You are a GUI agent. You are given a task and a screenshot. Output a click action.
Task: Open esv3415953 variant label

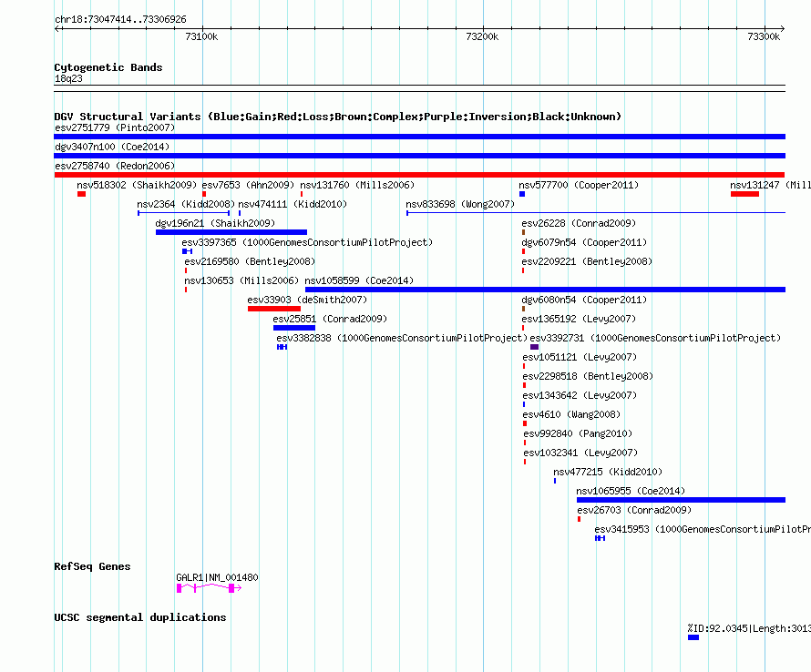703,529
